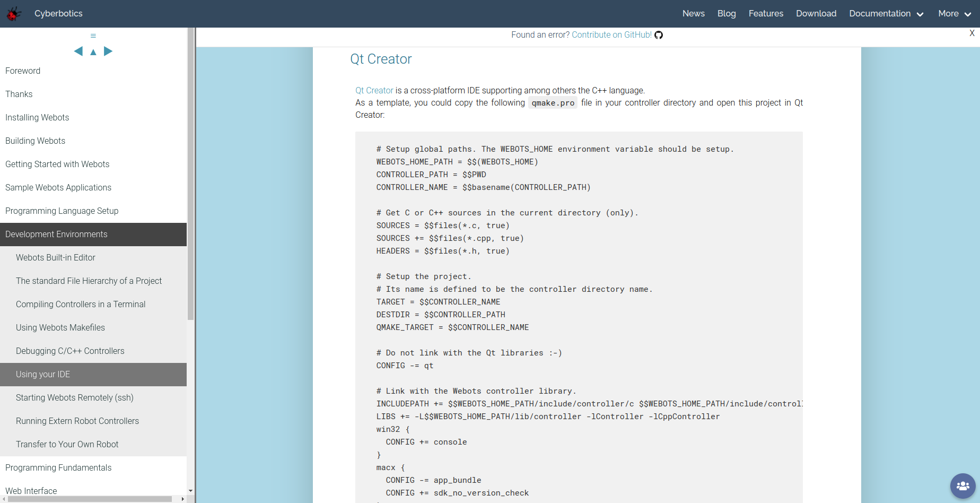Click the 'TARGET = $$CONTROLLER_NAME' code line

pyautogui.click(x=438, y=302)
